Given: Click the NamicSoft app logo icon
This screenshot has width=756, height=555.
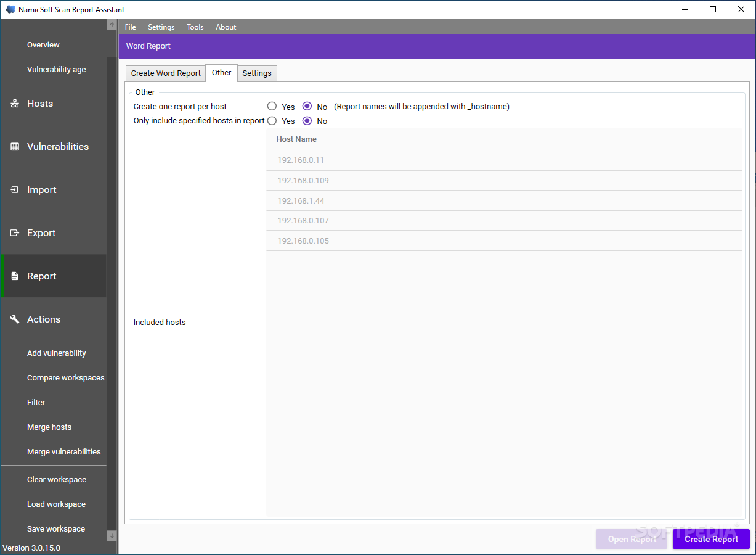Looking at the screenshot, I should (x=10, y=9).
